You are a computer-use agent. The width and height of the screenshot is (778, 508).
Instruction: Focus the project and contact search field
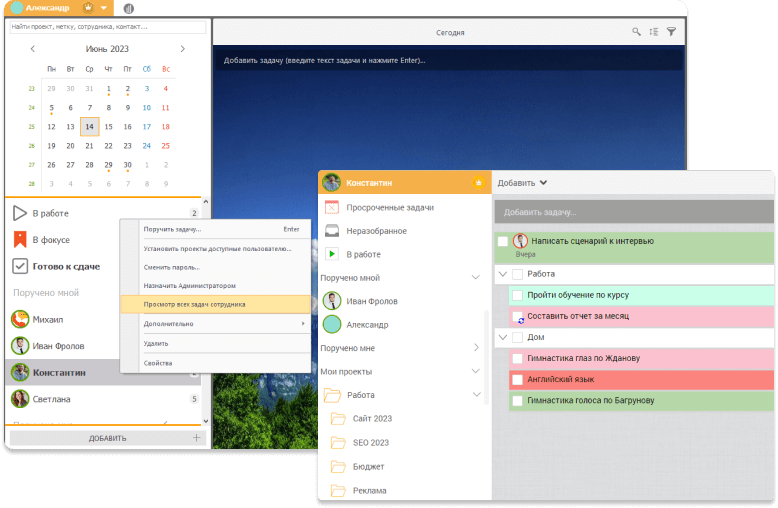pyautogui.click(x=108, y=27)
